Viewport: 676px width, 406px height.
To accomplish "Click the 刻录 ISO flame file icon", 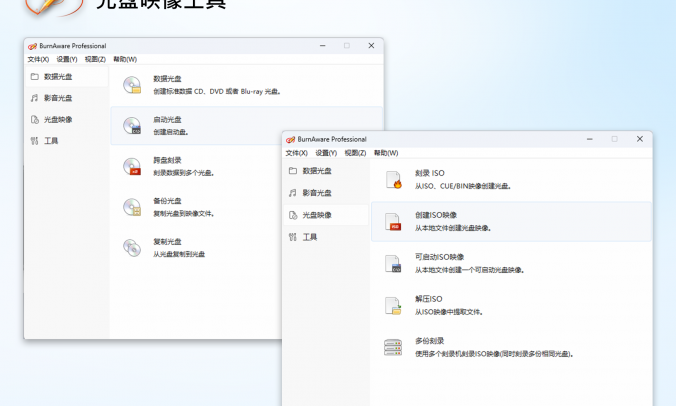I will point(393,180).
